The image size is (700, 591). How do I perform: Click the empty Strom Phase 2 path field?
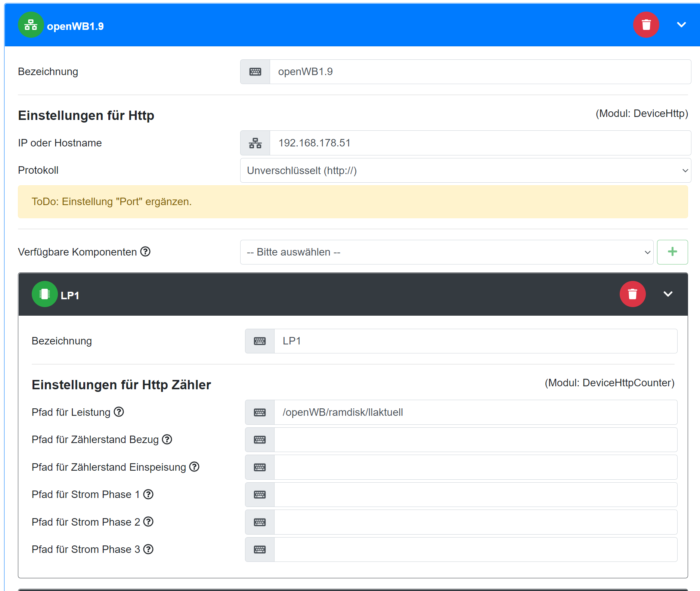click(x=476, y=522)
